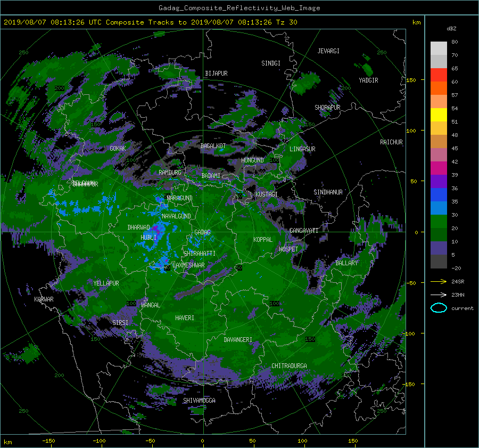Click the HUNGUND city label
This screenshot has width=479, height=448.
[252, 160]
